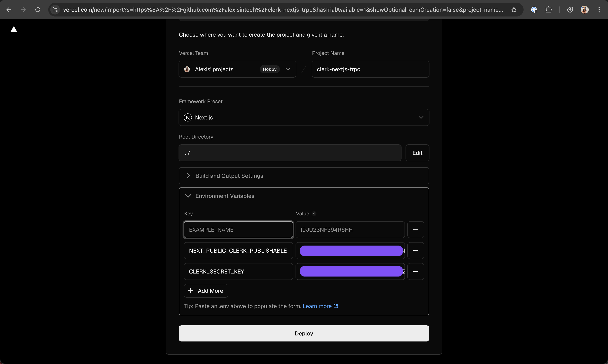This screenshot has width=608, height=364.
Task: Click the browser forward arrow
Action: pyautogui.click(x=23, y=10)
